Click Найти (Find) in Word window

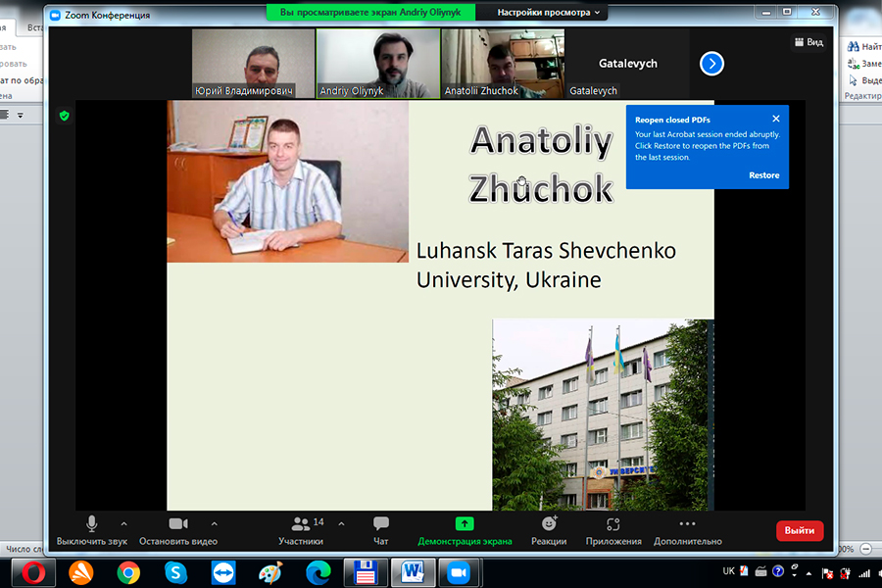click(x=864, y=47)
